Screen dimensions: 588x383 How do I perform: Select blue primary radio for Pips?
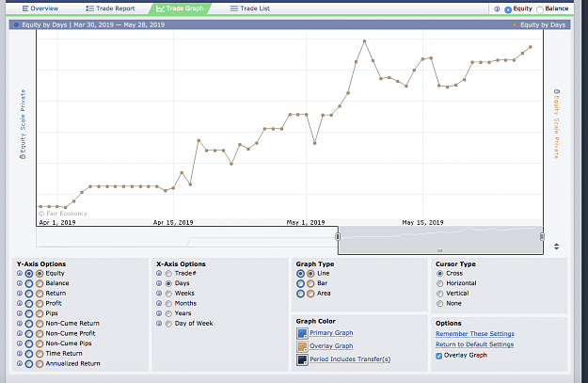29,313
